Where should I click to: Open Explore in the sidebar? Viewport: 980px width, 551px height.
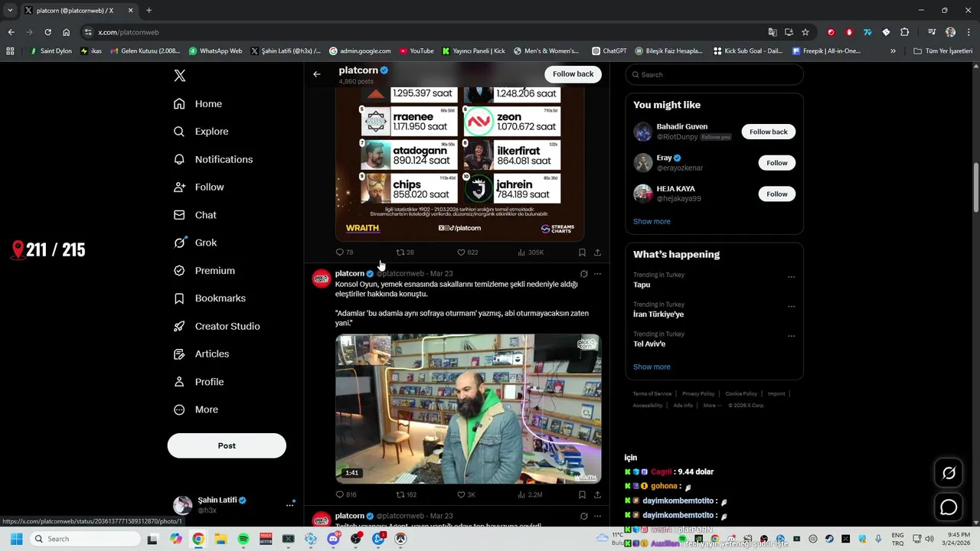coord(201,132)
